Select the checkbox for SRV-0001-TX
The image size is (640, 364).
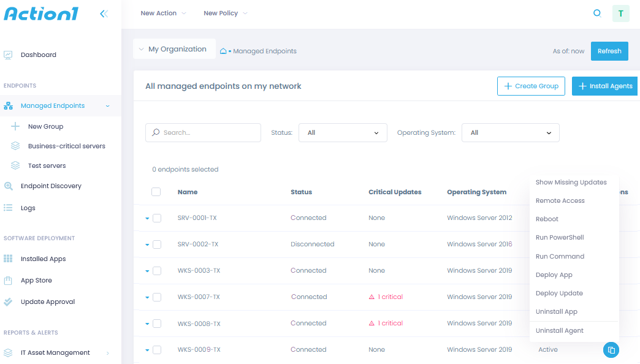tap(157, 218)
